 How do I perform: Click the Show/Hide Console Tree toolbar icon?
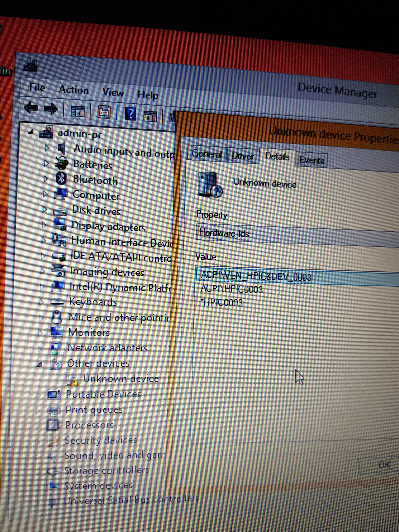(78, 111)
